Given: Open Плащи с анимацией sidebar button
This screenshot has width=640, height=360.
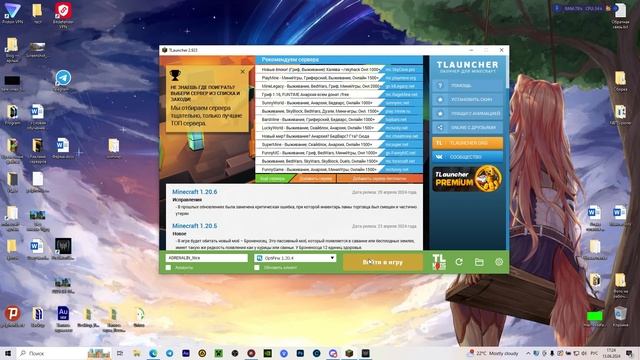Looking at the screenshot, I should [x=468, y=113].
